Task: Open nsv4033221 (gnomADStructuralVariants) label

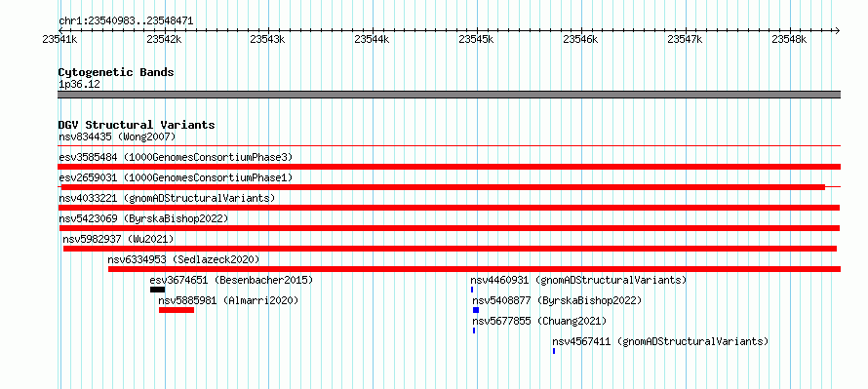Action: click(167, 198)
